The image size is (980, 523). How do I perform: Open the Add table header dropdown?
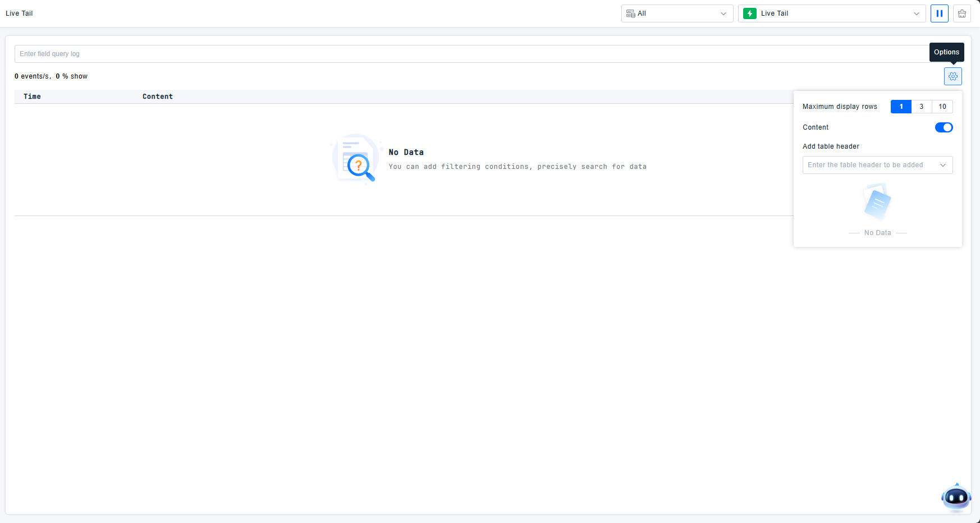(877, 165)
